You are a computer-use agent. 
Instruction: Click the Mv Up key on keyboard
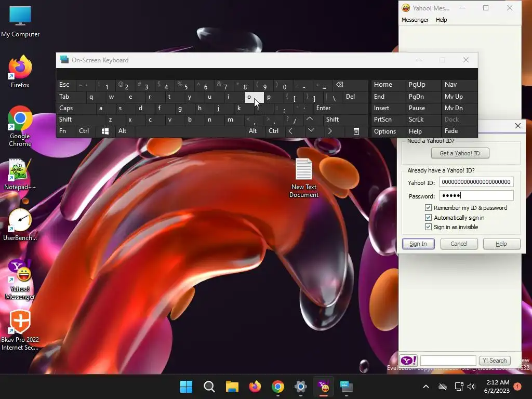[x=459, y=97]
